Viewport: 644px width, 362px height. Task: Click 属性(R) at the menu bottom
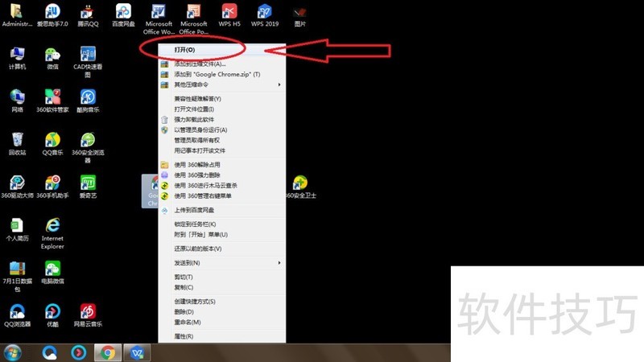pyautogui.click(x=184, y=336)
